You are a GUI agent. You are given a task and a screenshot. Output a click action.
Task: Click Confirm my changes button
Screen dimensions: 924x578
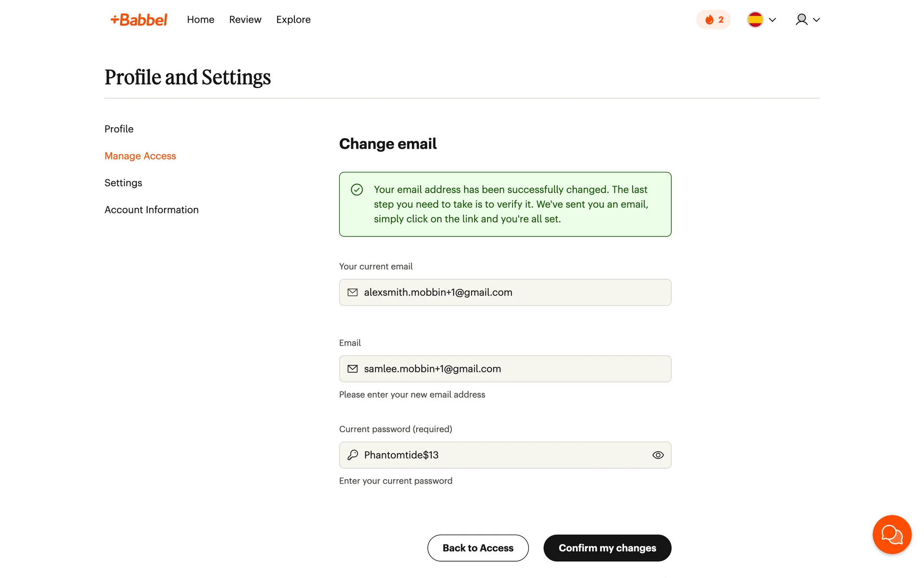pos(607,548)
